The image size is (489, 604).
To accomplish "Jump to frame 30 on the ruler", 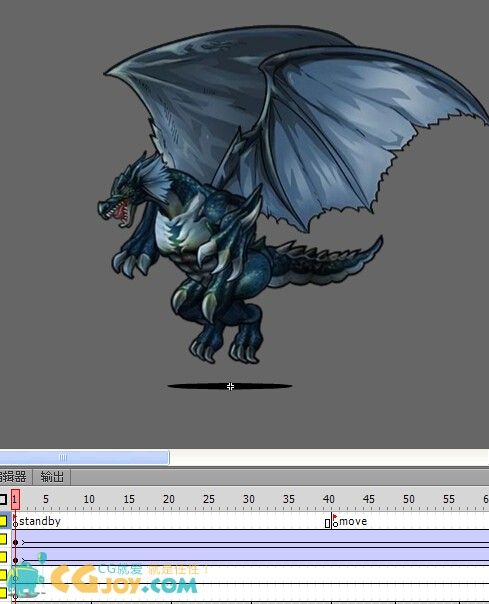I will click(x=249, y=499).
